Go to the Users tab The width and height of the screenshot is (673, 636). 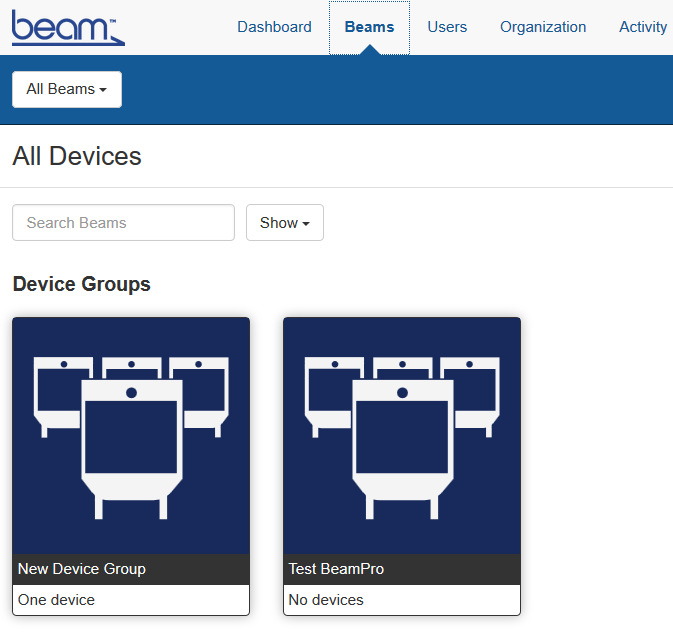click(x=447, y=27)
